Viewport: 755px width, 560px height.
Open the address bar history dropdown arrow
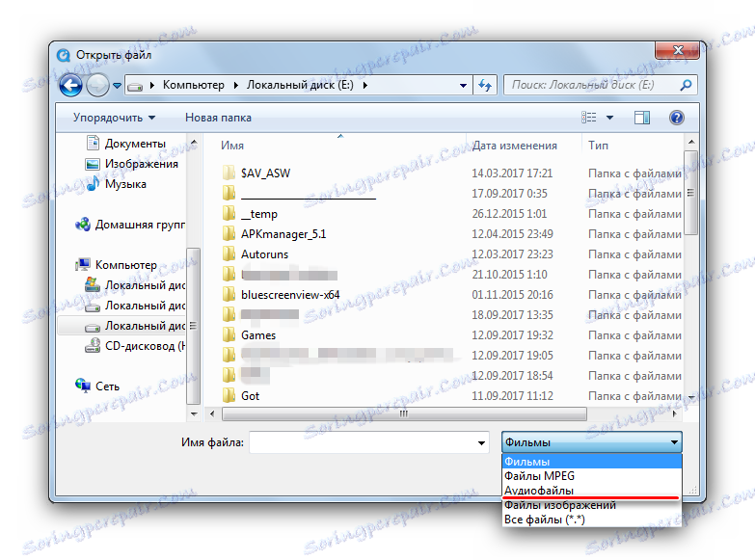[x=463, y=86]
